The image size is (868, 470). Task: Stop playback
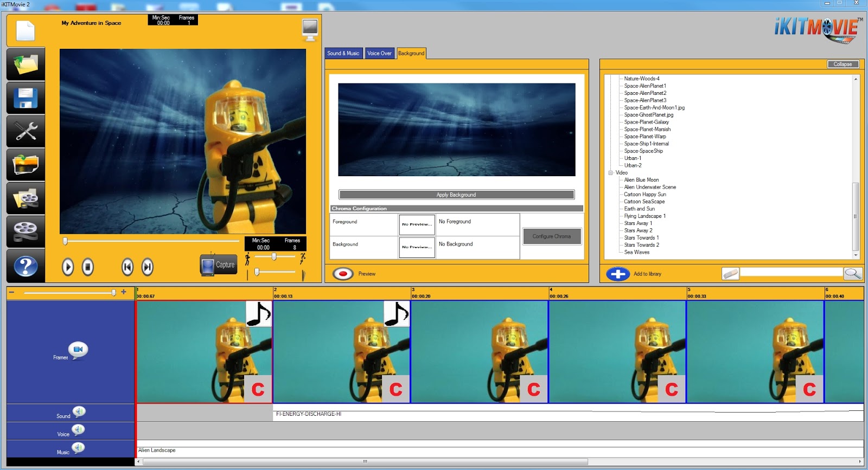coord(88,267)
